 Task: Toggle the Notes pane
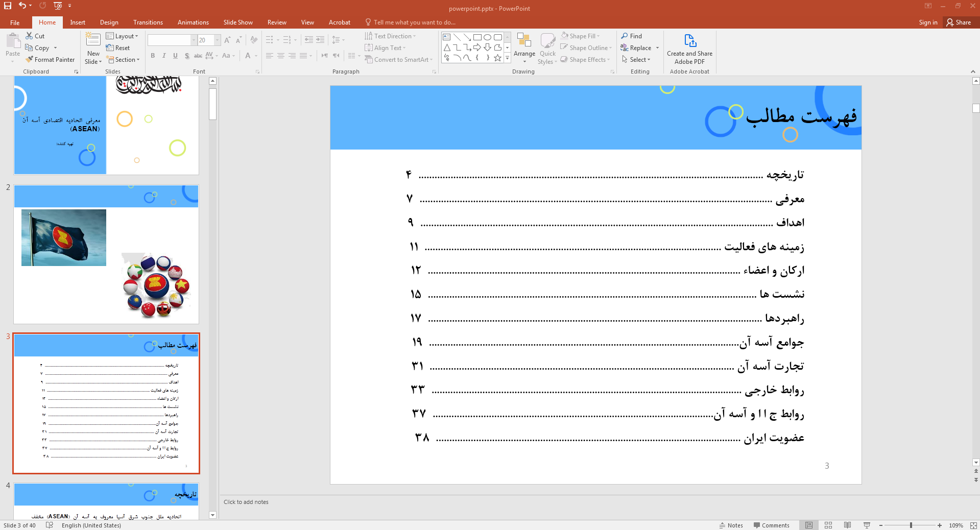coord(731,525)
